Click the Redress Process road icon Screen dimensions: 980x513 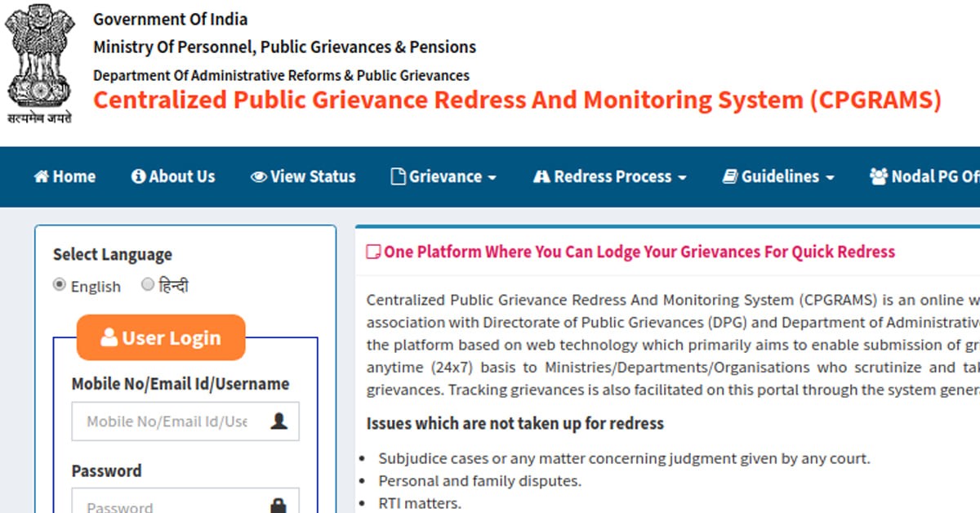tap(541, 176)
